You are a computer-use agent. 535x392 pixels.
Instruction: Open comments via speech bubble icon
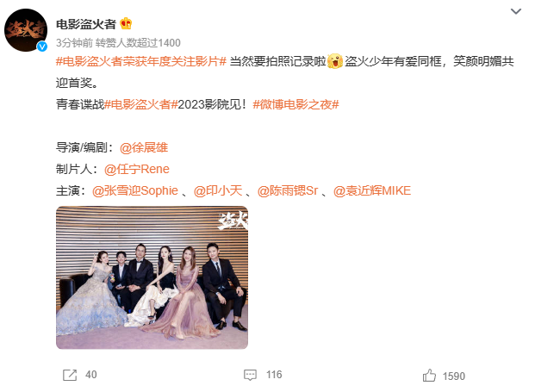250,375
